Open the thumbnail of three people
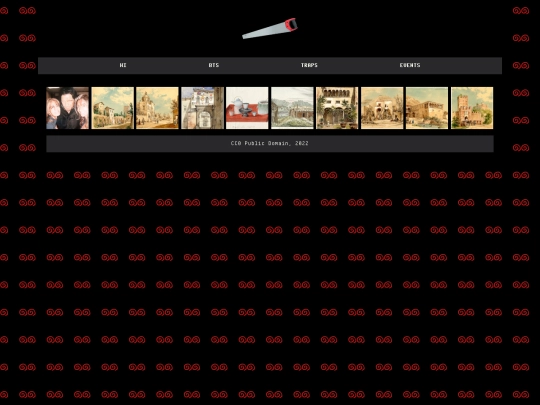 [x=68, y=108]
